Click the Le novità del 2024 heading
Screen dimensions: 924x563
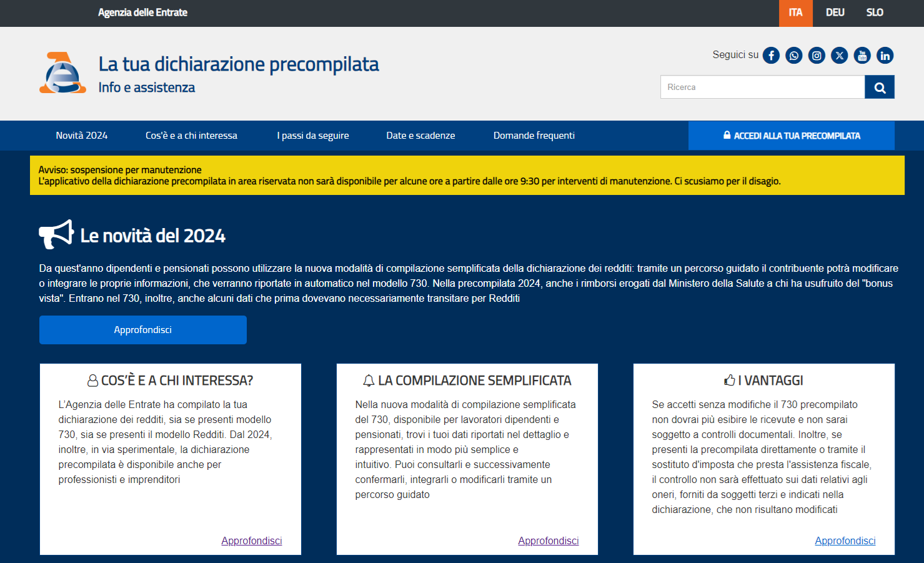click(x=153, y=236)
